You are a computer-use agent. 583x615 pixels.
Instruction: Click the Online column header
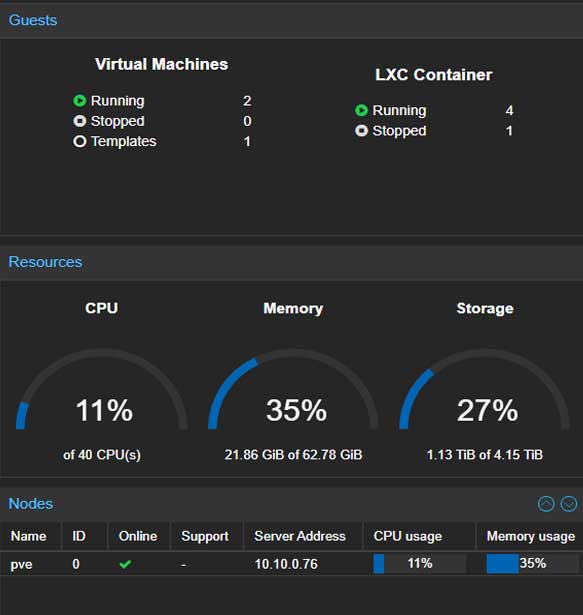(139, 536)
